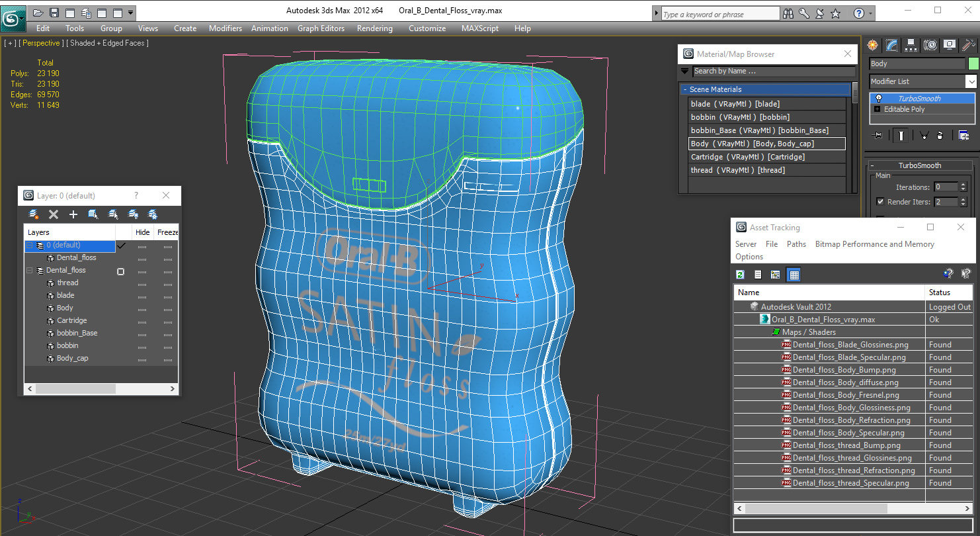
Task: Open Asset Tracking Paths menu
Action: click(x=796, y=244)
